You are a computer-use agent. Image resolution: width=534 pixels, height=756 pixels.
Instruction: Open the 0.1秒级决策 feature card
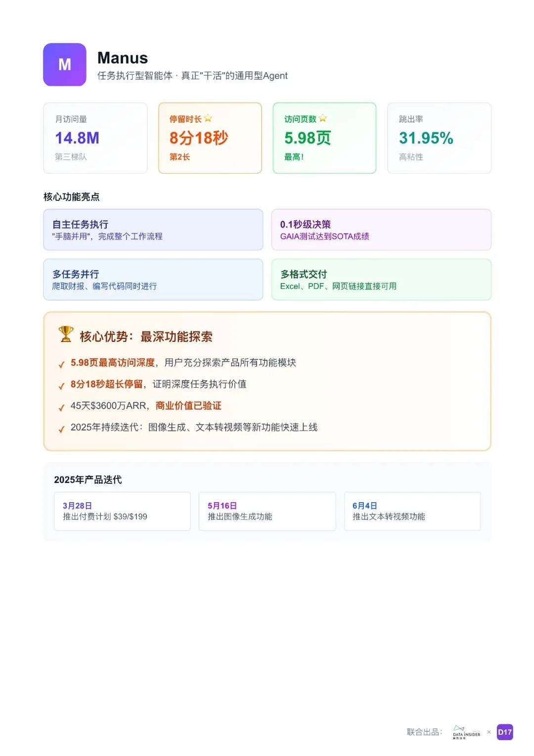381,230
